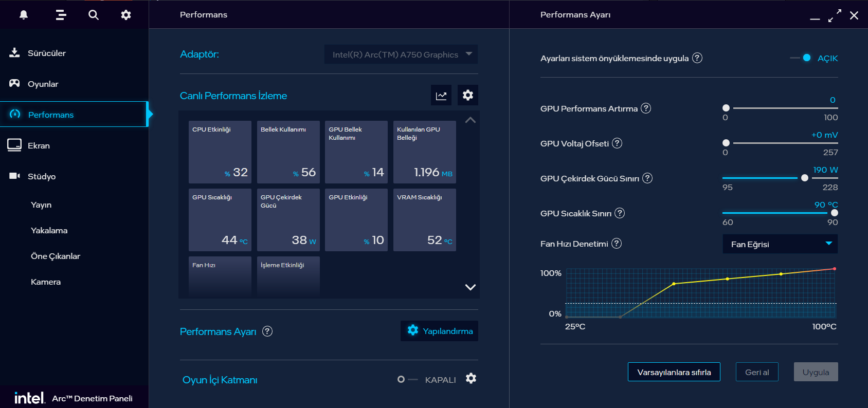The width and height of the screenshot is (868, 408).
Task: Select the Fan Hızı tile
Action: point(220,276)
